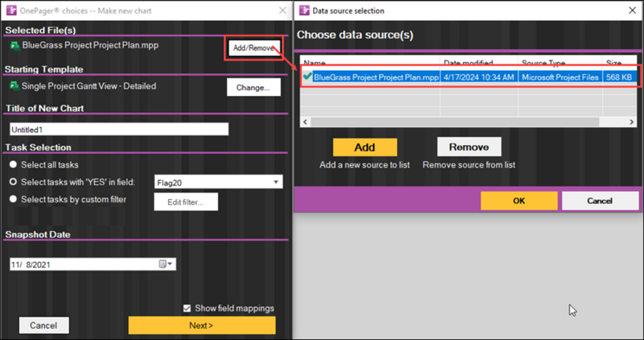Click Cancel in the OnePager choices window
Screen dimensions: 644x340
pos(43,325)
